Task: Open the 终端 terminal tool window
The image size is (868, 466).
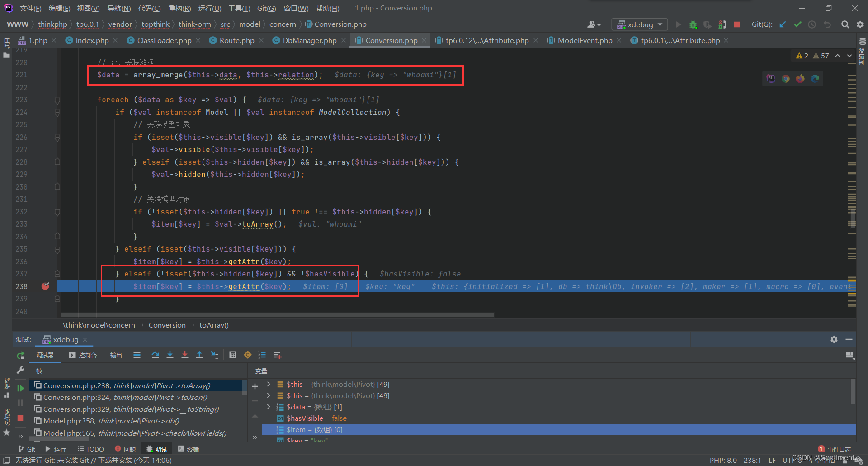Action: click(189, 449)
